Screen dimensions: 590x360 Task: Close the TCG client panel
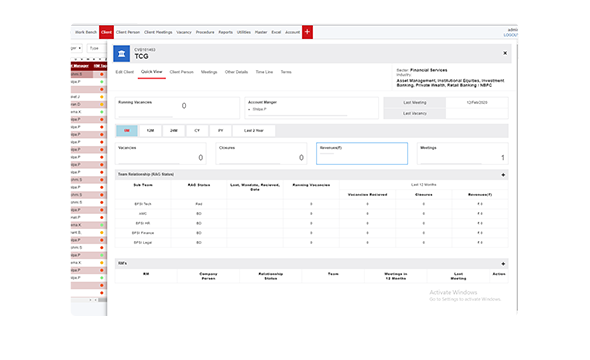tap(505, 53)
